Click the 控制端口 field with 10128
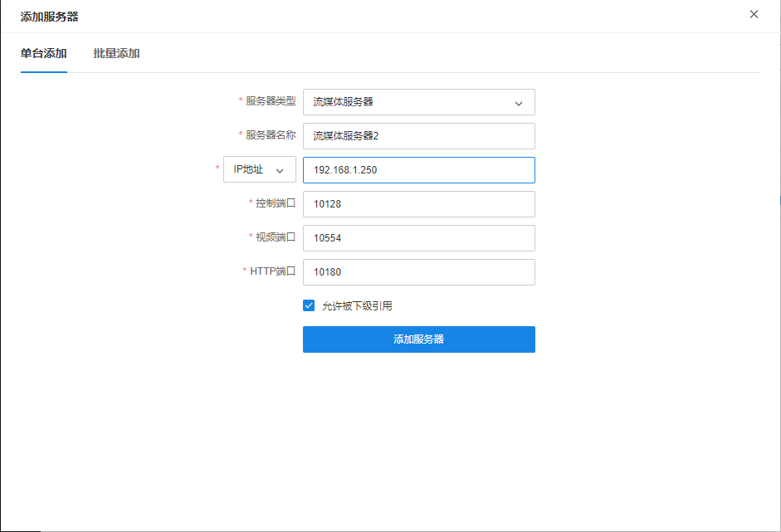The height and width of the screenshot is (532, 781). coord(418,204)
